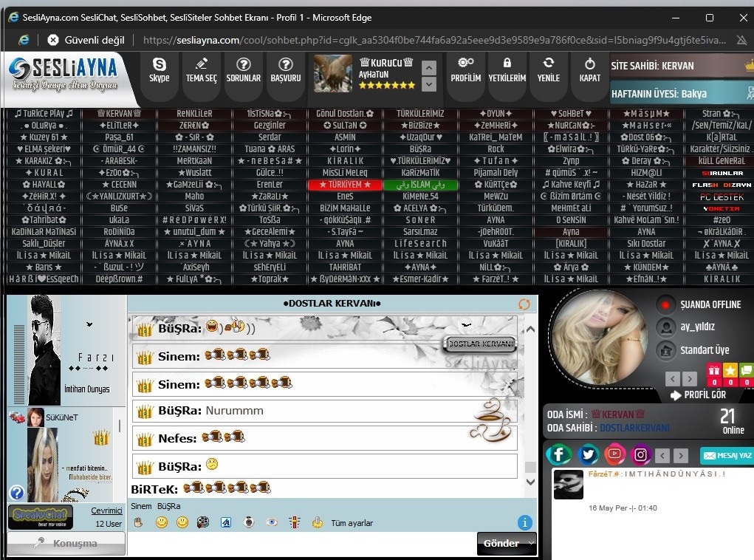Click the raise hand icon in chat toolbar
Screen dimensions: 754x560
coord(138,523)
